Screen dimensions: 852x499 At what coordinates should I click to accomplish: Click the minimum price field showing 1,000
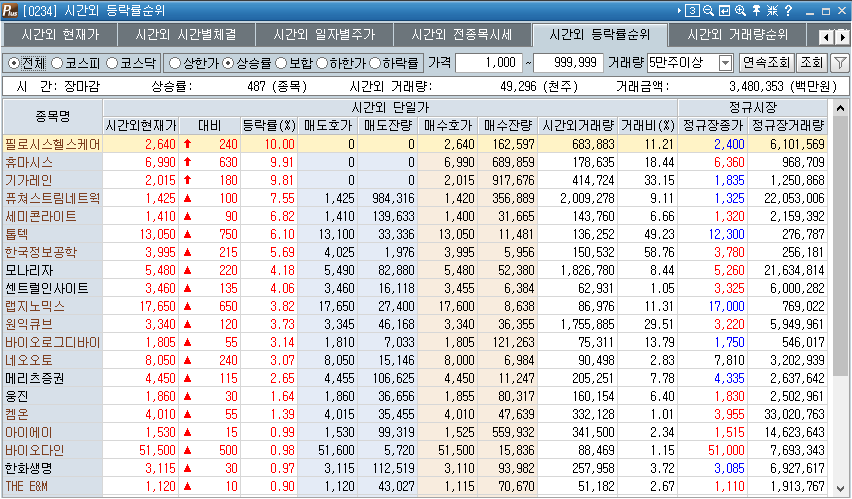488,63
